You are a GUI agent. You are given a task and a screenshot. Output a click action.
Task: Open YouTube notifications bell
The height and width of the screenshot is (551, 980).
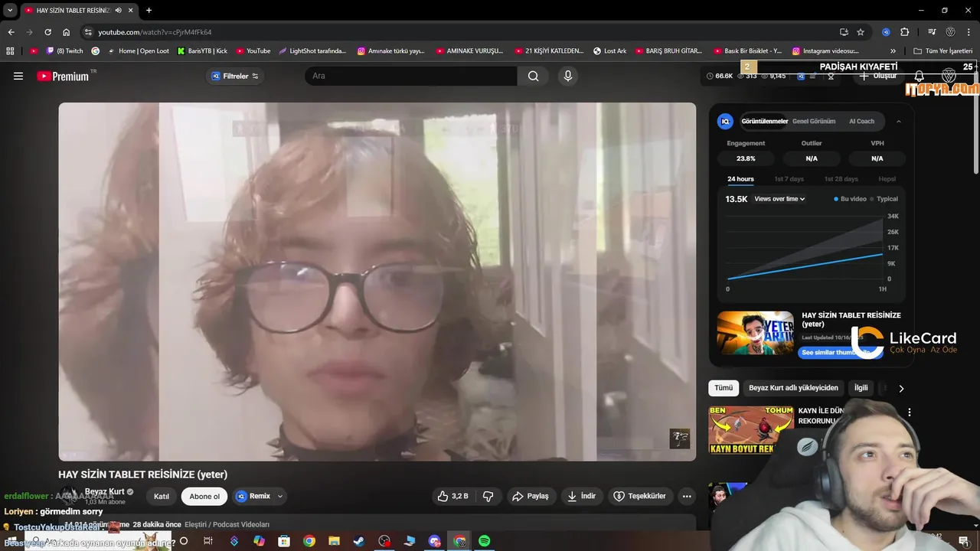[920, 76]
